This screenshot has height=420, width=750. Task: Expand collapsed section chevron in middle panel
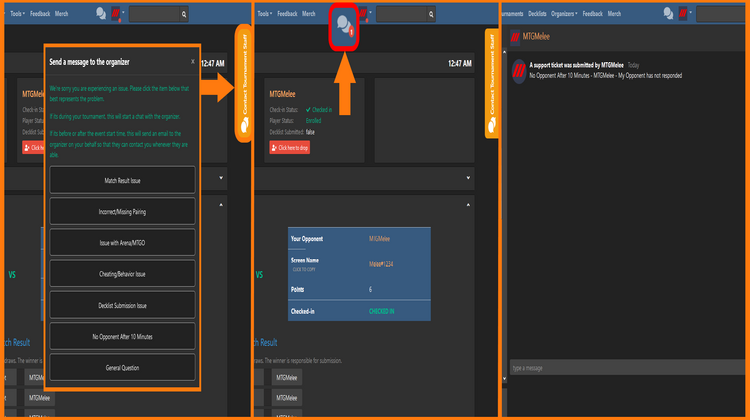point(468,178)
